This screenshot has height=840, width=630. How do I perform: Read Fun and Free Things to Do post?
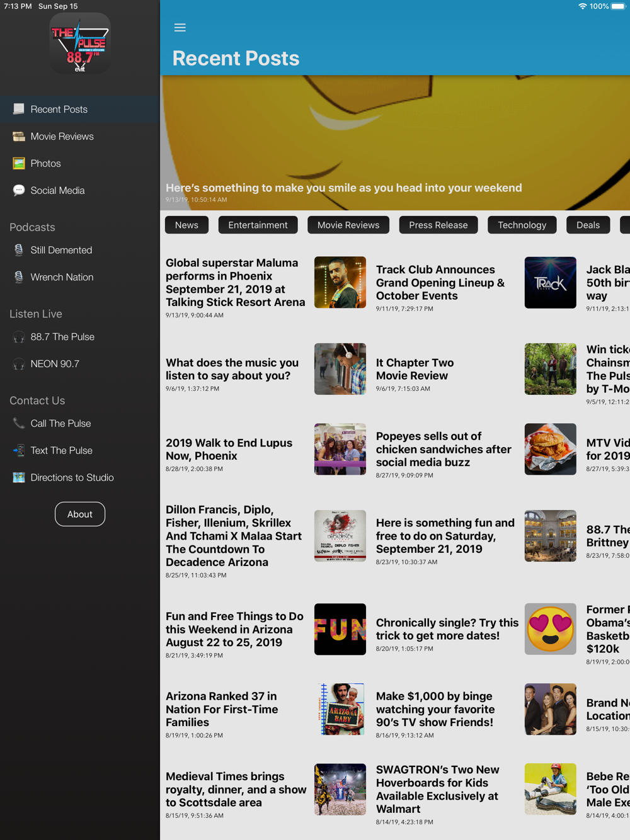tap(234, 629)
